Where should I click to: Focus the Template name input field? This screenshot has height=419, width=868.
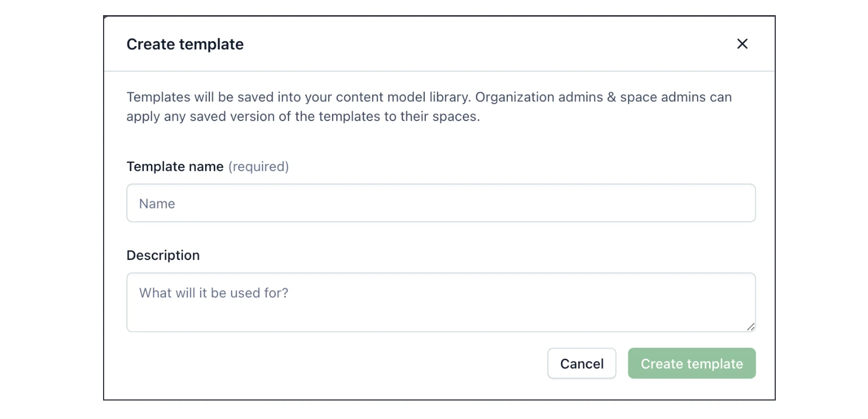click(x=441, y=203)
